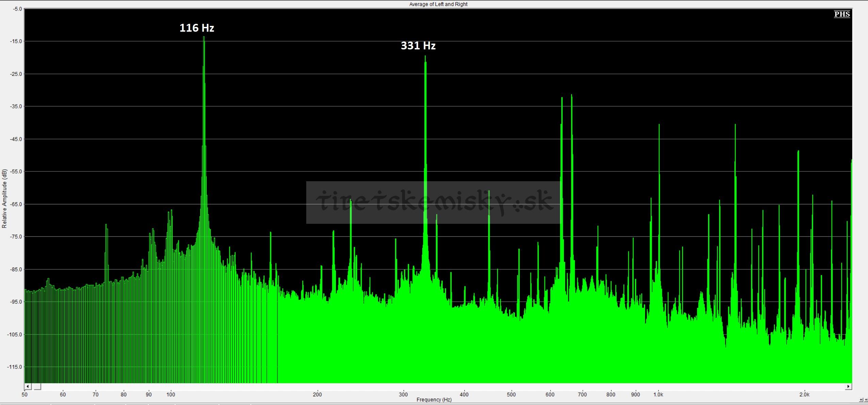Screen dimensions: 868x405
Task: Click the '2.0k' frequency axis tick label
Action: tap(804, 394)
